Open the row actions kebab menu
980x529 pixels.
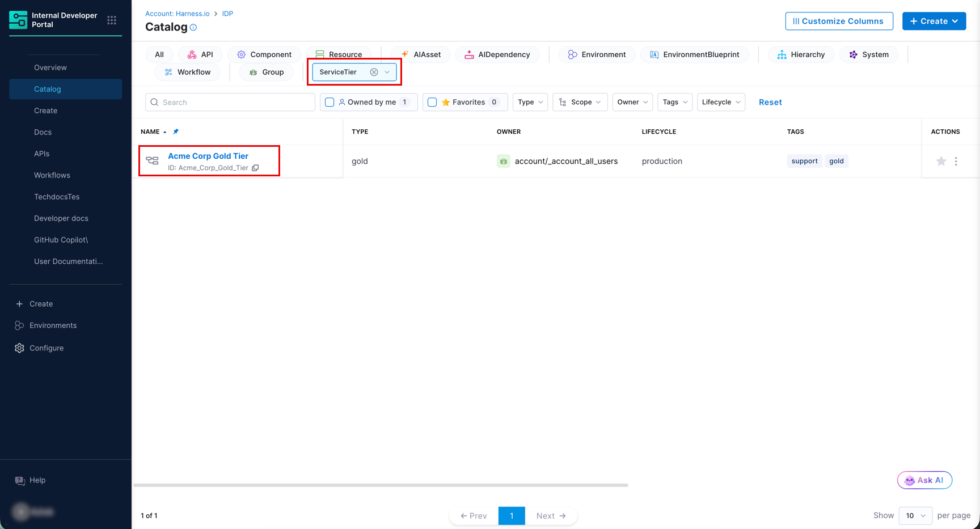pyautogui.click(x=956, y=161)
